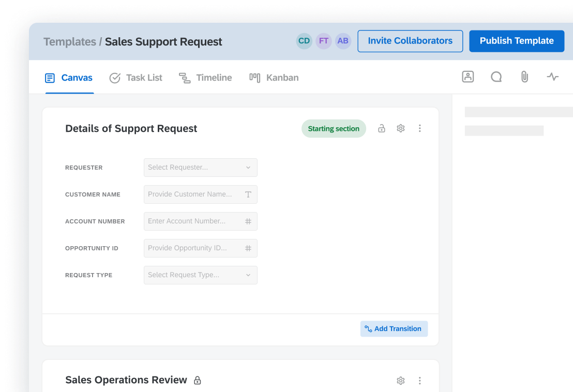The width and height of the screenshot is (573, 392).
Task: Open the comments chat icon
Action: [x=496, y=77]
